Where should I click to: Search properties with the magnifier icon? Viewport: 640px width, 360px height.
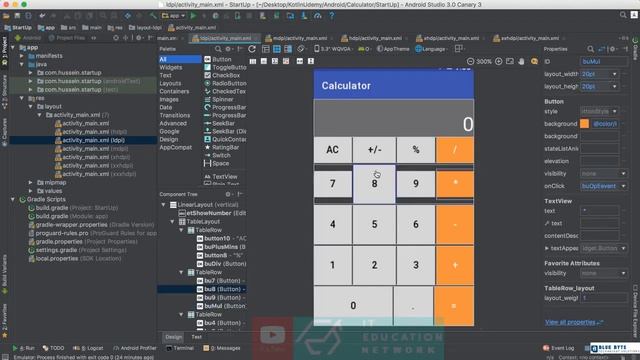590,49
